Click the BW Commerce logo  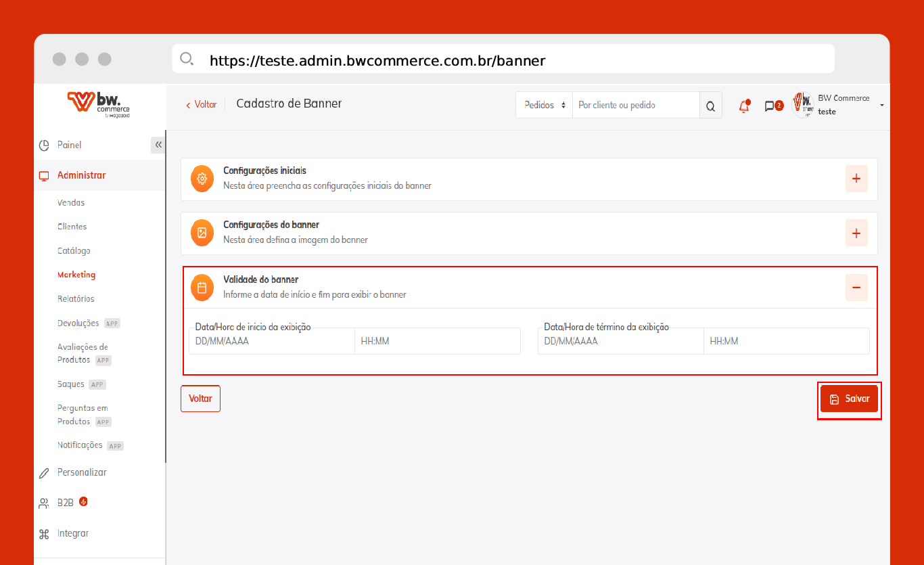(x=99, y=104)
